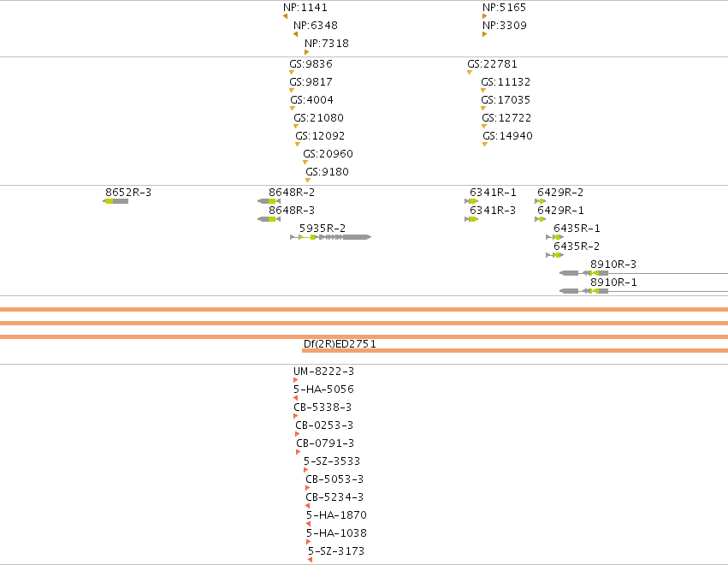The width and height of the screenshot is (728, 565).
Task: Open the 6435R-1 transcript label
Action: tap(577, 229)
